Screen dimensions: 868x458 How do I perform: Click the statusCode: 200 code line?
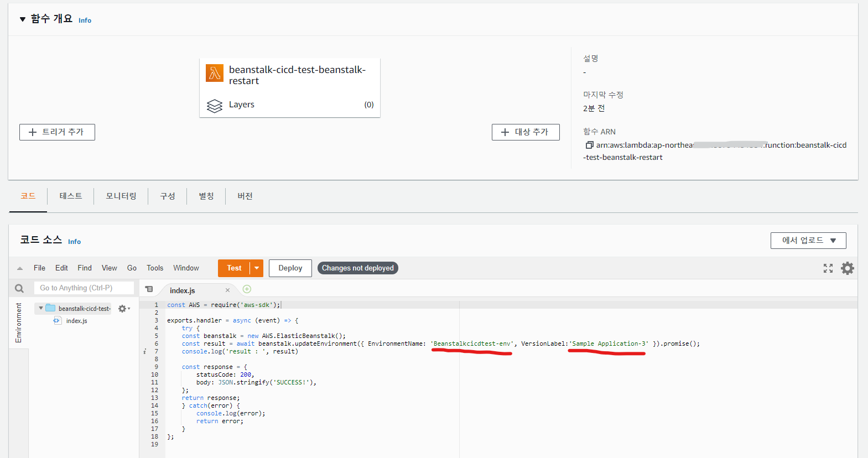coord(225,374)
